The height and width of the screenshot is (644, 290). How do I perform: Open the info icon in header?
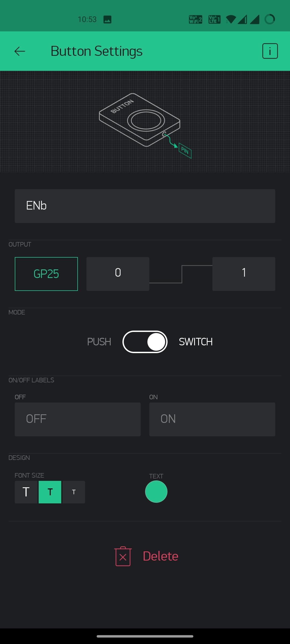pos(270,51)
